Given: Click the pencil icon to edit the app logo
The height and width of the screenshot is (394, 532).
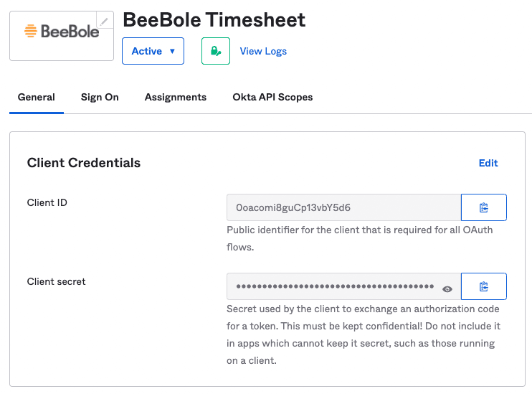Looking at the screenshot, I should [105, 21].
